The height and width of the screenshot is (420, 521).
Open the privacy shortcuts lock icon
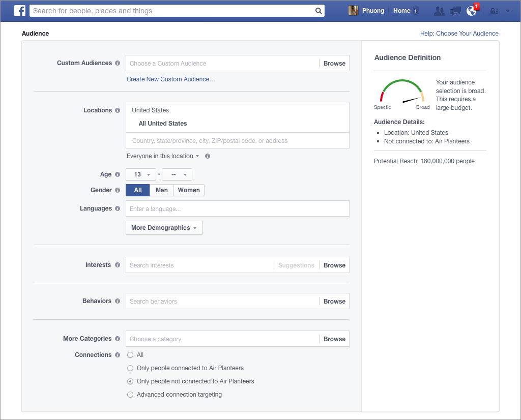(494, 11)
